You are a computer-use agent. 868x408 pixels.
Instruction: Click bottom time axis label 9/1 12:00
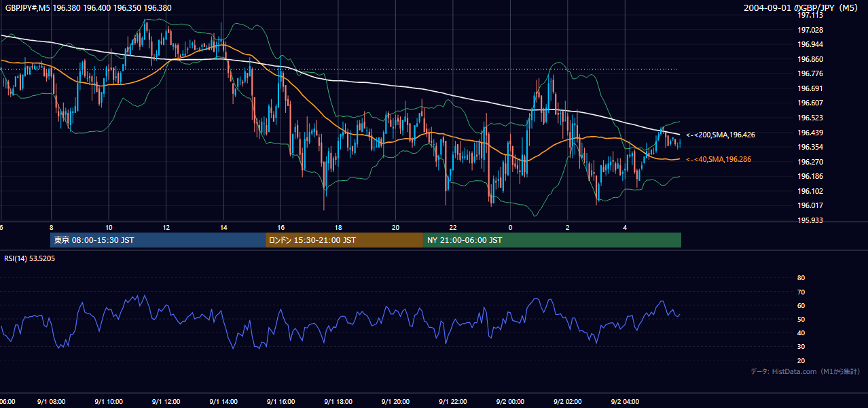click(x=166, y=402)
